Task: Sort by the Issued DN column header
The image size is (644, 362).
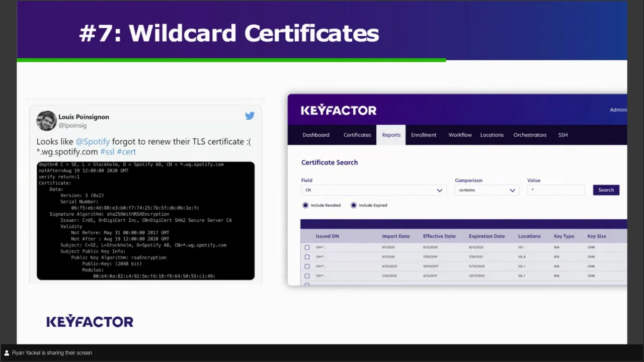Action: (x=327, y=236)
